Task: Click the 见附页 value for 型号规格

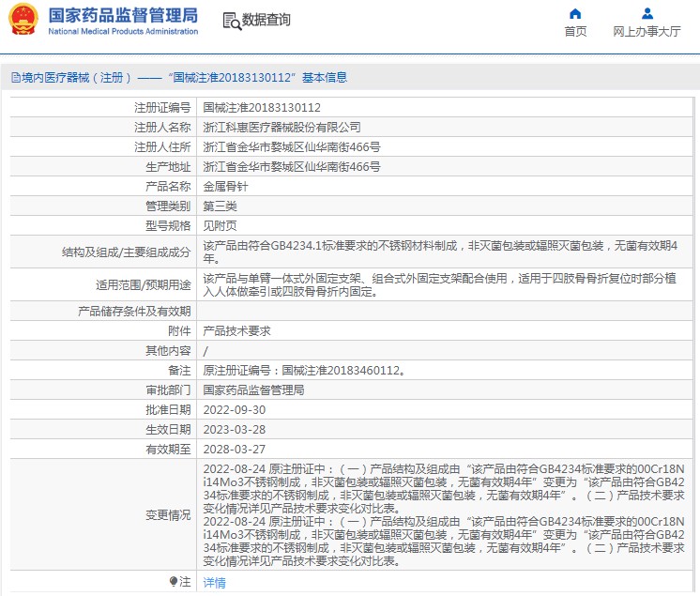Action: (220, 225)
